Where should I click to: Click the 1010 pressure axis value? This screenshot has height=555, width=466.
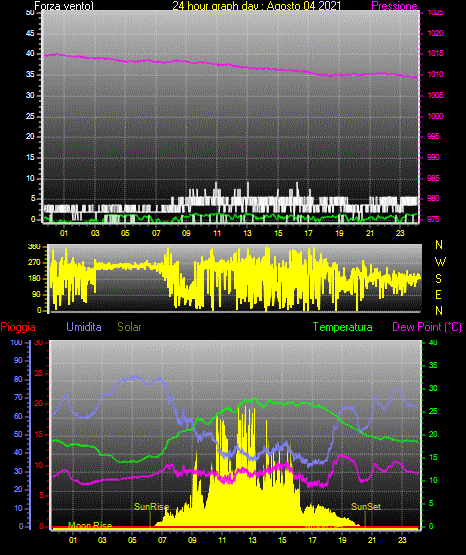tap(436, 74)
